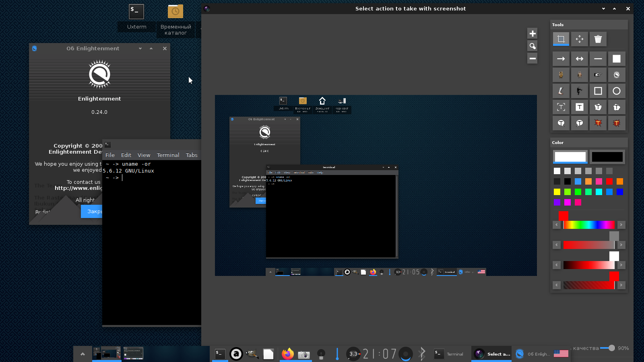Choose the second speech bubble text tool
The height and width of the screenshot is (362, 644).
pos(579,123)
